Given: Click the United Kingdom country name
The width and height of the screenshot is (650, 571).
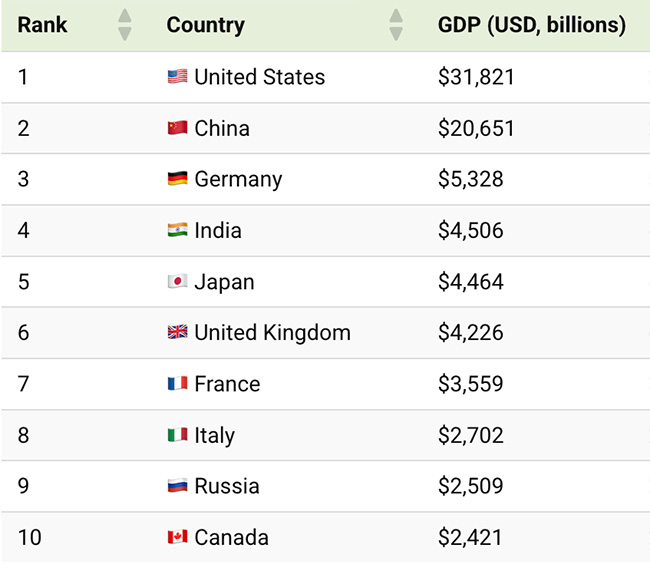Looking at the screenshot, I should (272, 333).
